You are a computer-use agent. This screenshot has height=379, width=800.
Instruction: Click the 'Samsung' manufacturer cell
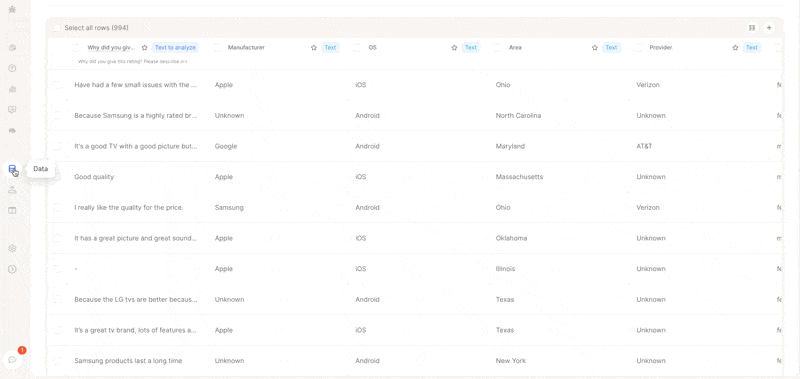[229, 207]
